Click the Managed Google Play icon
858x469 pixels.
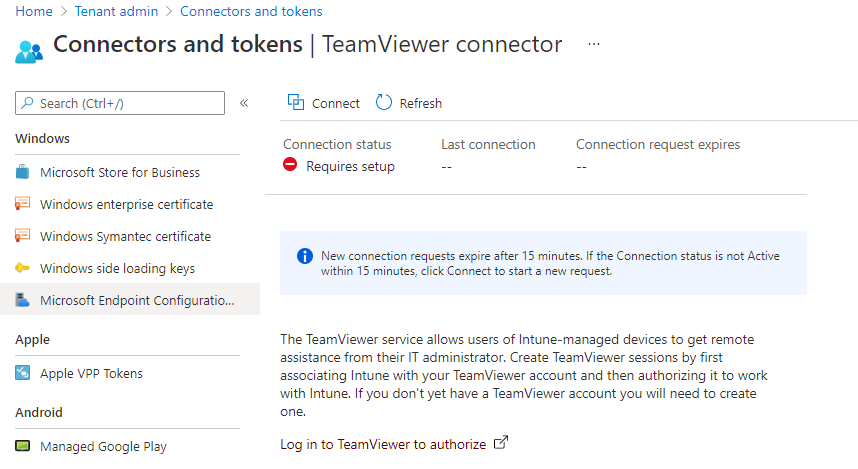click(22, 445)
